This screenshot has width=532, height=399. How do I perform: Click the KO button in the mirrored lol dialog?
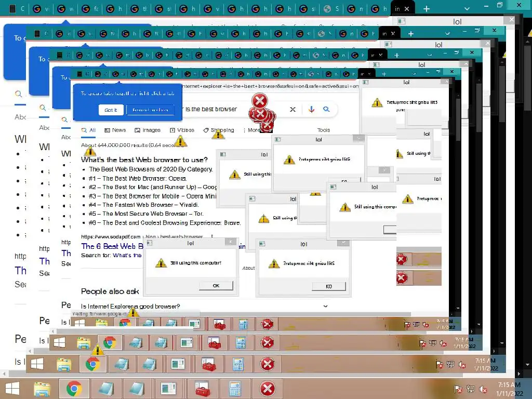pos(328,287)
